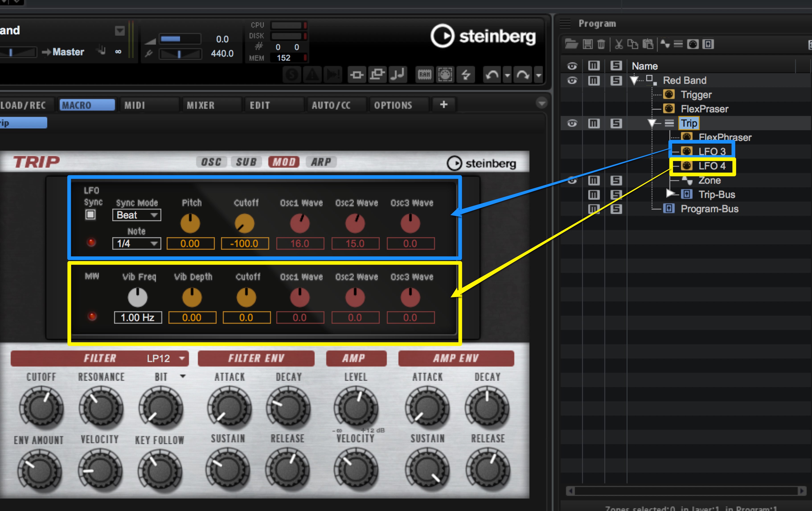Click the global insert bypass icon
The height and width of the screenshot is (511, 812).
click(x=357, y=74)
